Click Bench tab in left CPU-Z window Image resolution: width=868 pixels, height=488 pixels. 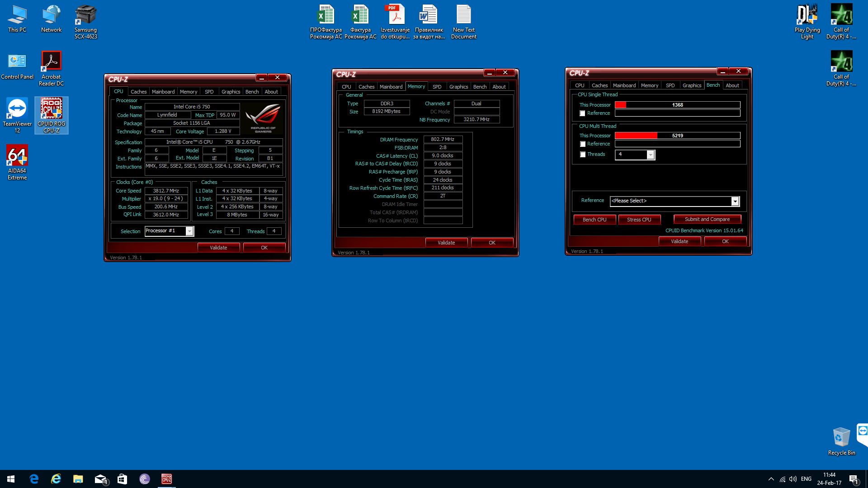[252, 92]
